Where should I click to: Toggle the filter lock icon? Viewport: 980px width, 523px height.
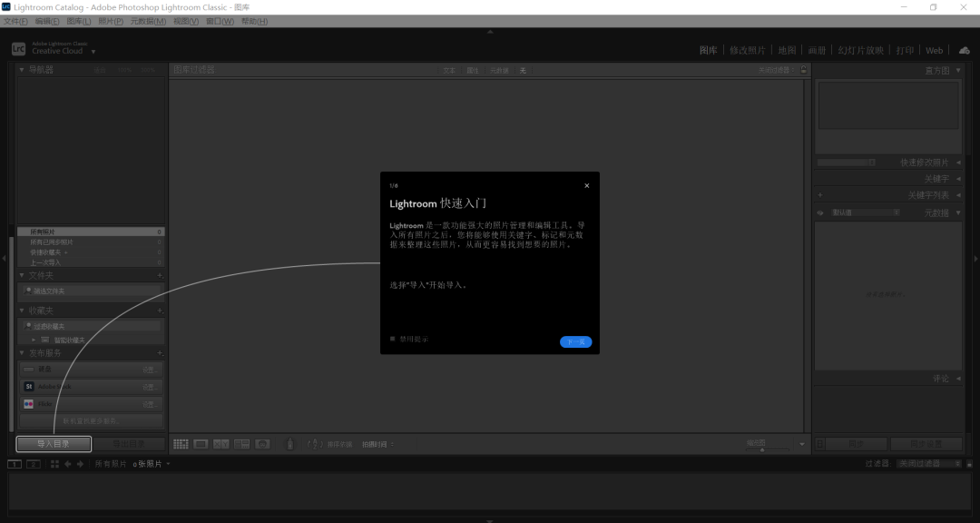[803, 70]
